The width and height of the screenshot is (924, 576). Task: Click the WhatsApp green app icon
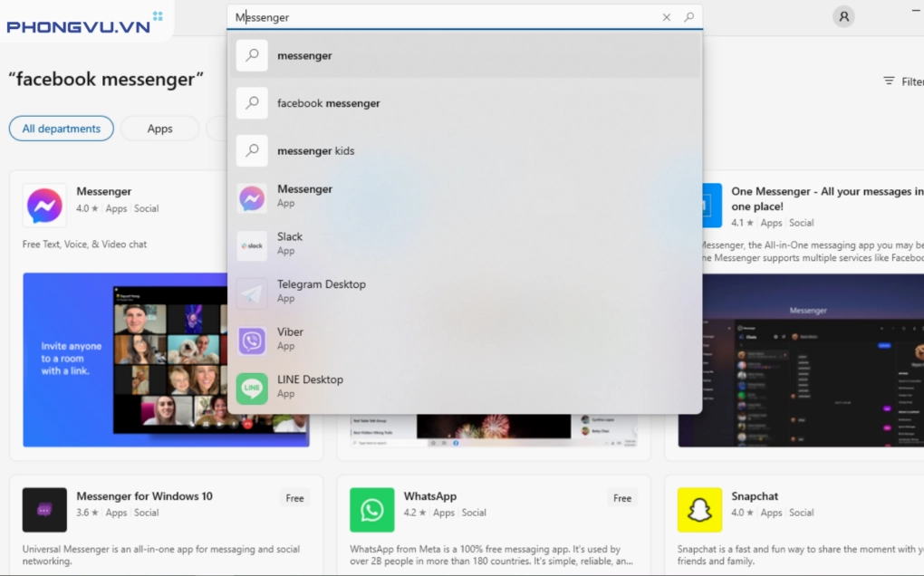(x=371, y=510)
